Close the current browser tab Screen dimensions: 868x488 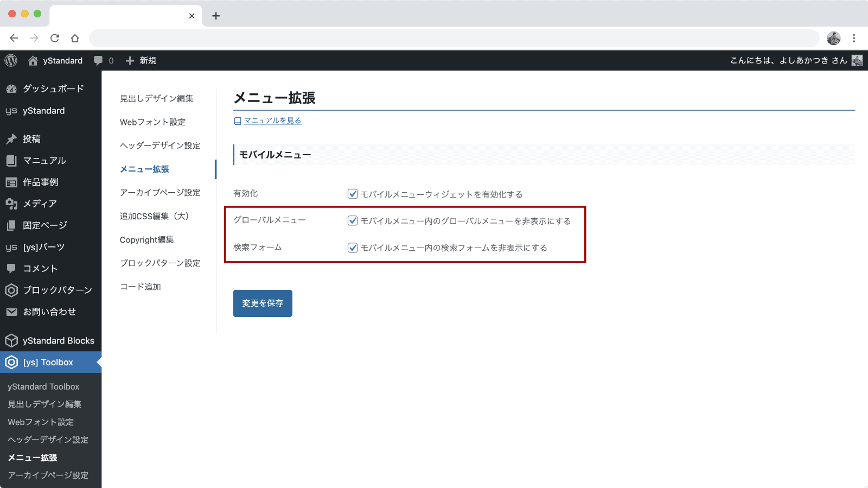192,16
